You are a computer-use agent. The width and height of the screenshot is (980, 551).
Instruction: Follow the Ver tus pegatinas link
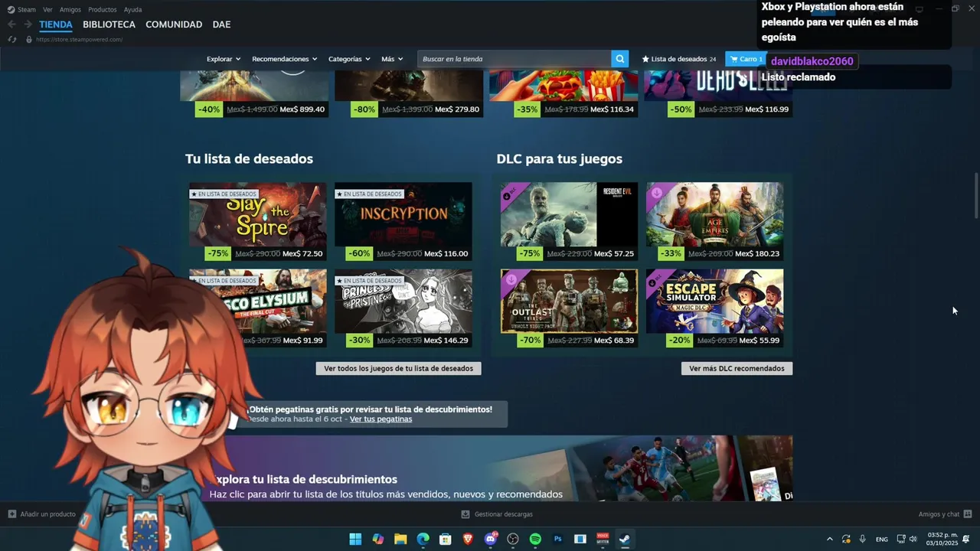point(381,419)
